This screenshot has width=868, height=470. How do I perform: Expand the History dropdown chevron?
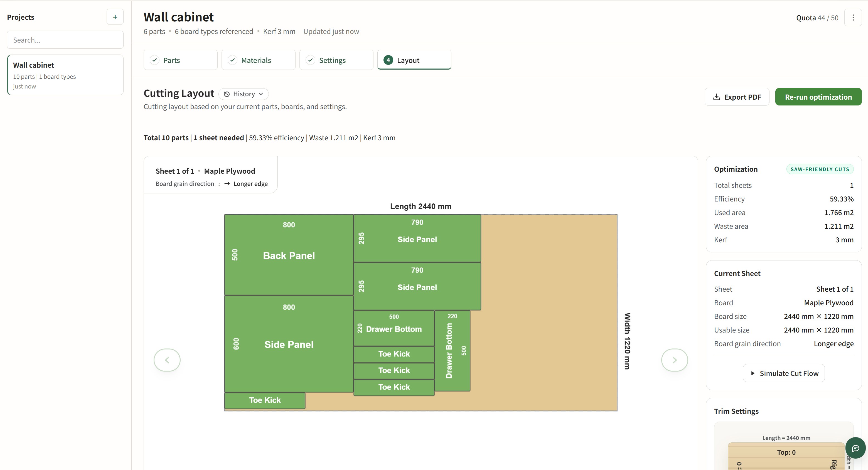pos(261,94)
